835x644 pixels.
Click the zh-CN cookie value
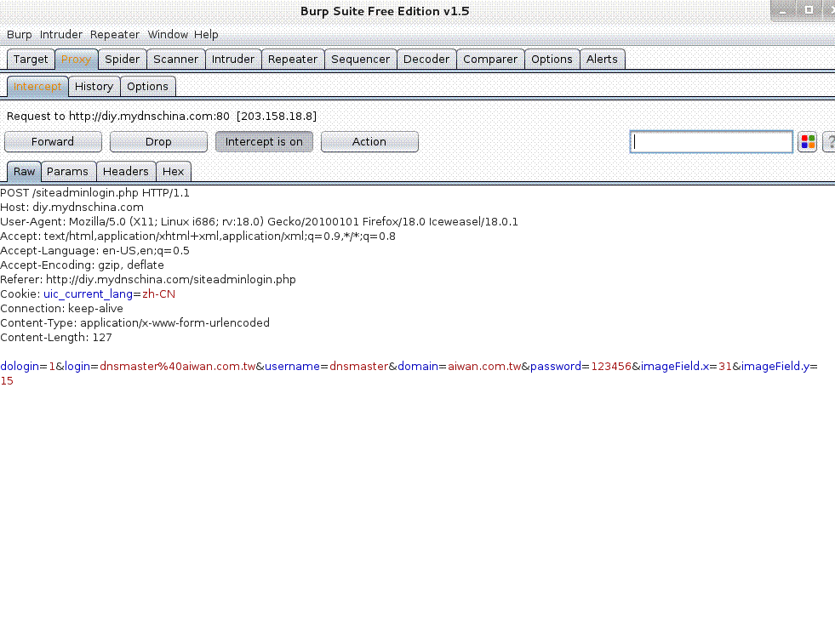coord(158,294)
